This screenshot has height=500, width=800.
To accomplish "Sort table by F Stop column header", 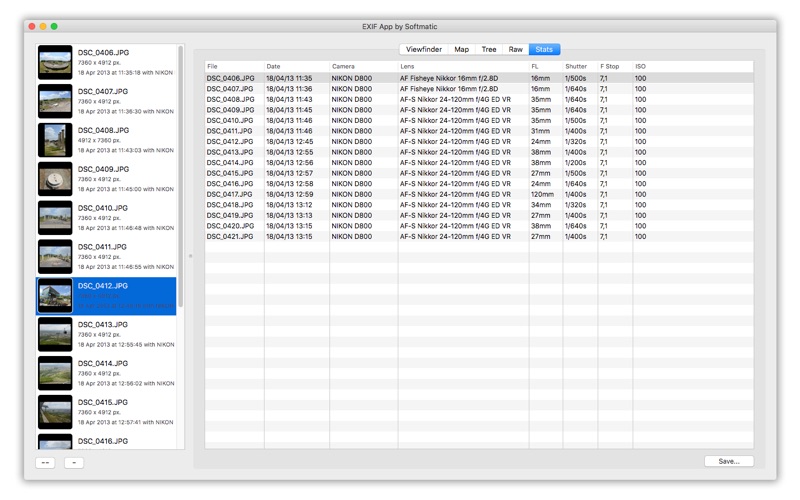I will pyautogui.click(x=615, y=66).
